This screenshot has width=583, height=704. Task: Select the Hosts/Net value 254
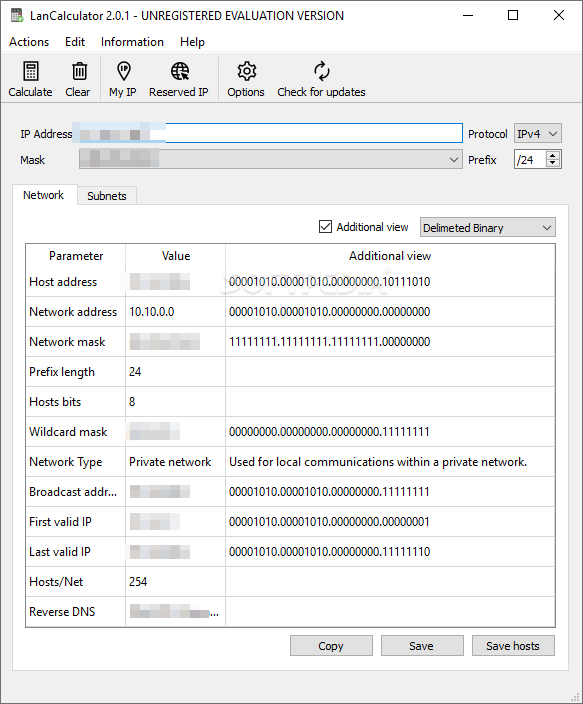pos(138,582)
